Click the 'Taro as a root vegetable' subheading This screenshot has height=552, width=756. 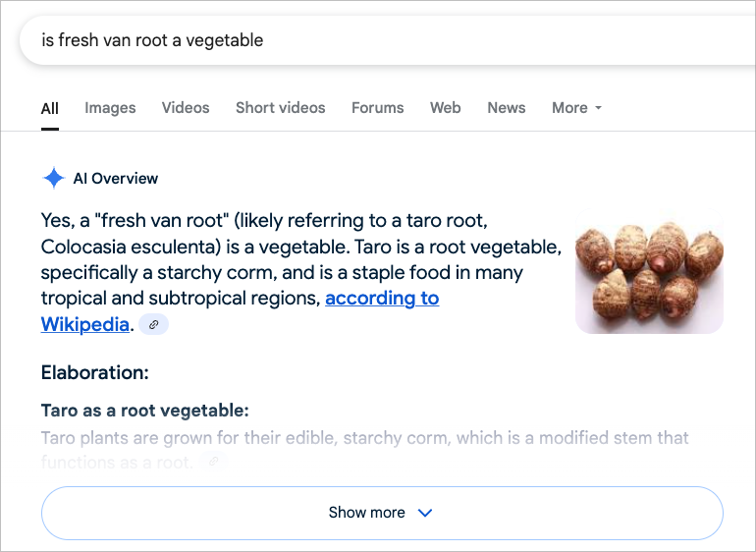pos(144,411)
